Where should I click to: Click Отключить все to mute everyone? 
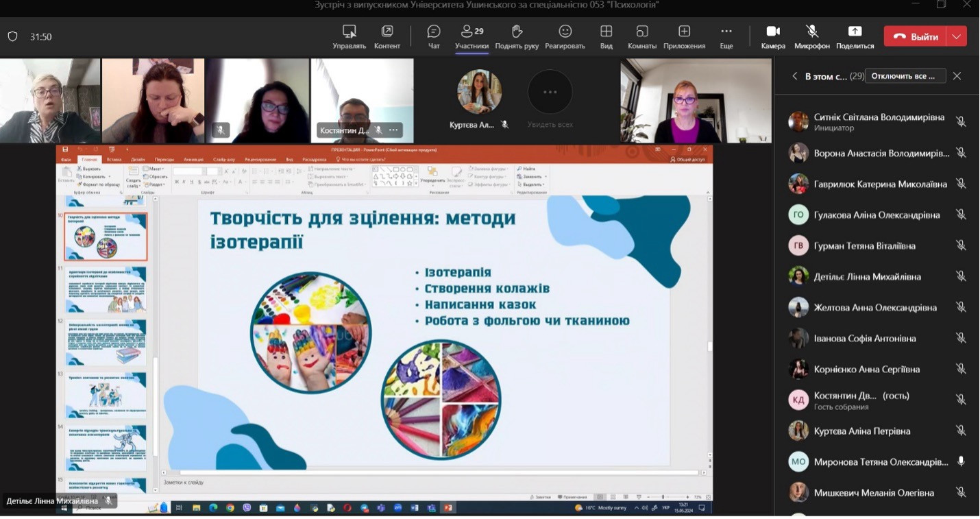coord(905,76)
